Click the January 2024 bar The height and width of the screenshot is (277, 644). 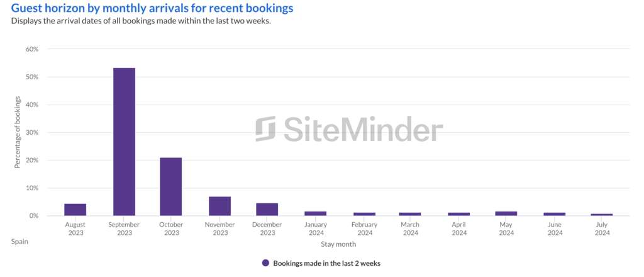tap(316, 213)
